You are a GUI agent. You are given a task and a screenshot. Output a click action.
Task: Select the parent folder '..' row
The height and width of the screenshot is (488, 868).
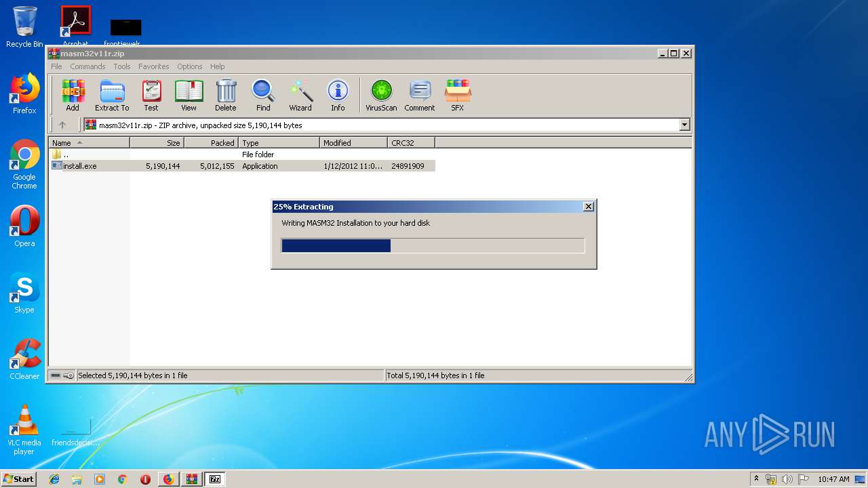click(x=242, y=155)
